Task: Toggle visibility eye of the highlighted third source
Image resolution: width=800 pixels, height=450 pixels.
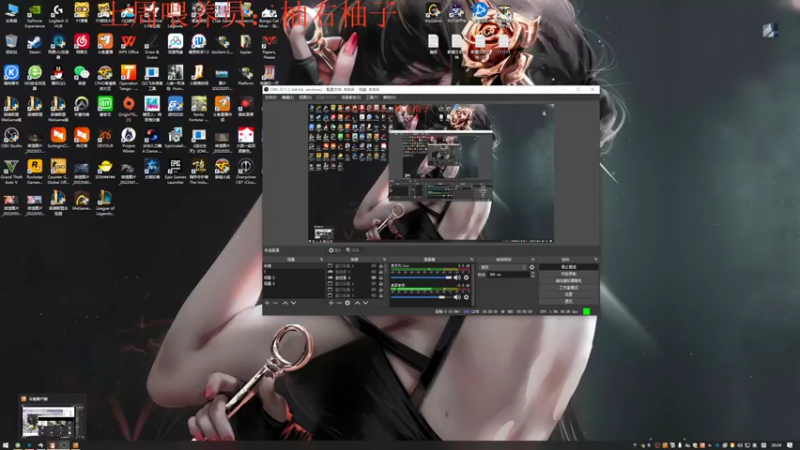Action: click(373, 278)
